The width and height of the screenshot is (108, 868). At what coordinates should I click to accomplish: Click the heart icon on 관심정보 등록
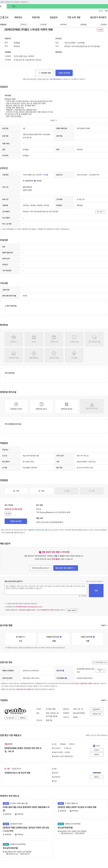click(39, 73)
